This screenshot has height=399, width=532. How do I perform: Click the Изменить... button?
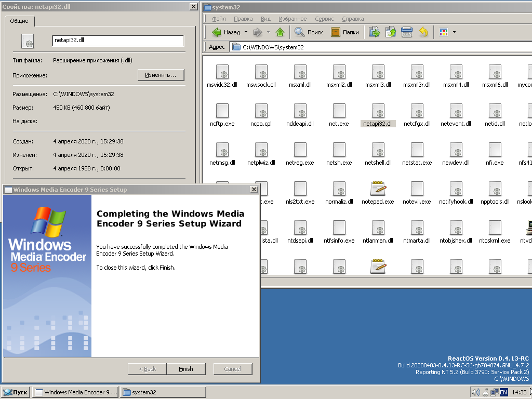161,75
